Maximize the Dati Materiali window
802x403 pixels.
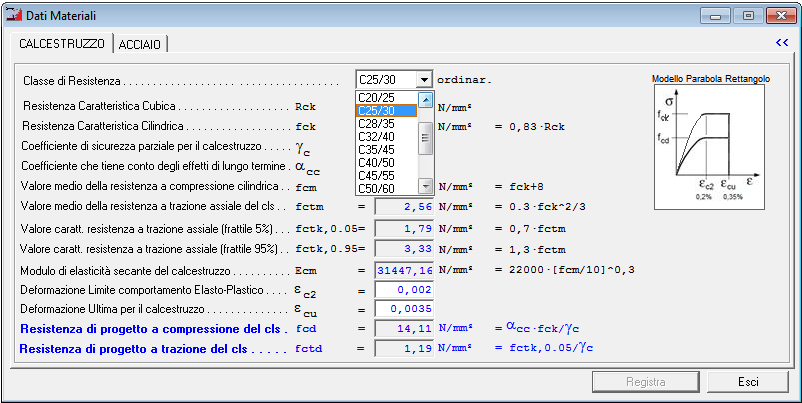tap(748, 16)
